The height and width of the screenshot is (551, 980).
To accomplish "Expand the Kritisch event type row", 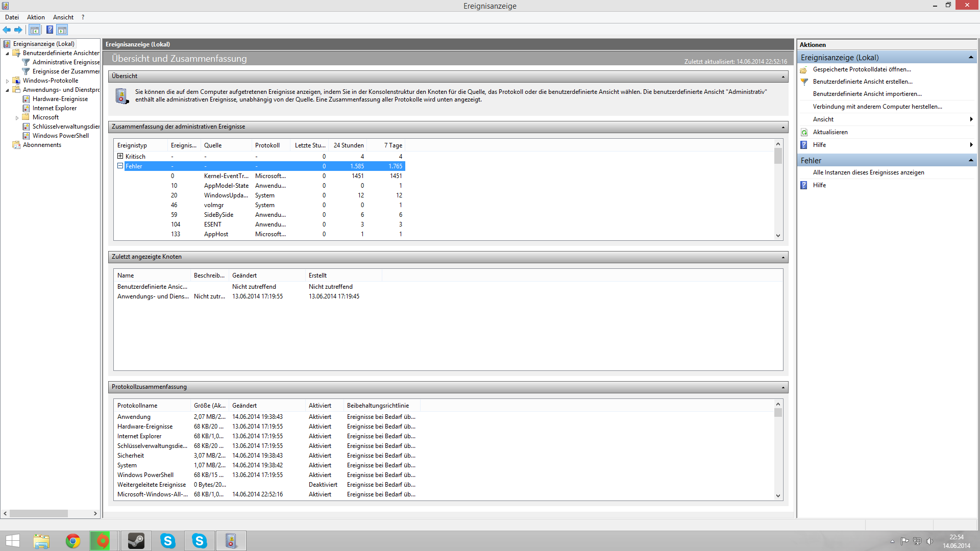I will coord(120,156).
